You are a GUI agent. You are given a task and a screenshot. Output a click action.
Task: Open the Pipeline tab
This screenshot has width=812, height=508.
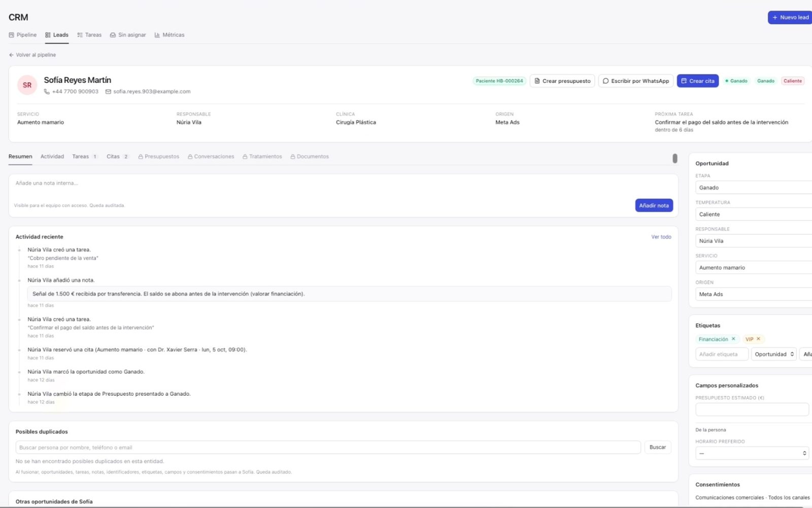click(x=23, y=35)
